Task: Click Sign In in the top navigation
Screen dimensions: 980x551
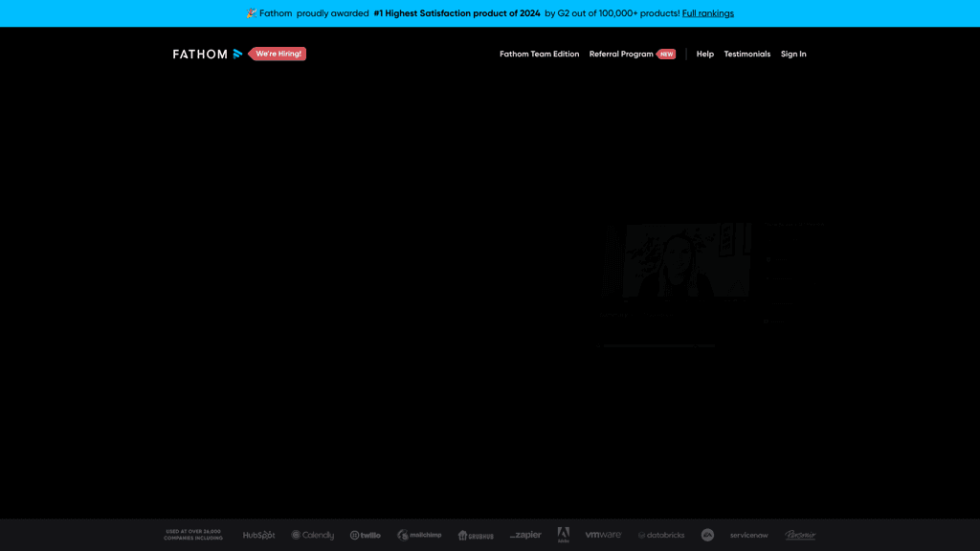Action: [x=793, y=55]
